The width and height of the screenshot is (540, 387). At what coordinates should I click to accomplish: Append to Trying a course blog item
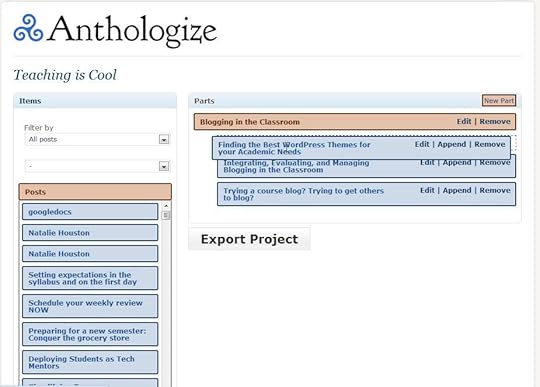coord(457,190)
